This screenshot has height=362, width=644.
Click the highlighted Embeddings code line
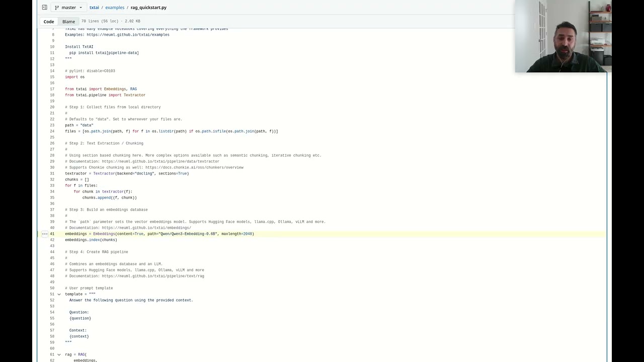coord(159,234)
